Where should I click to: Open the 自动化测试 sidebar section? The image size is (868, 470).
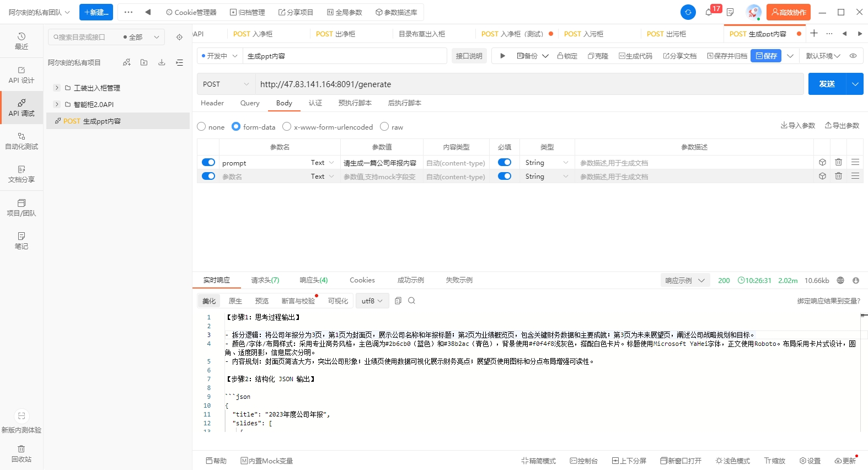coord(22,141)
